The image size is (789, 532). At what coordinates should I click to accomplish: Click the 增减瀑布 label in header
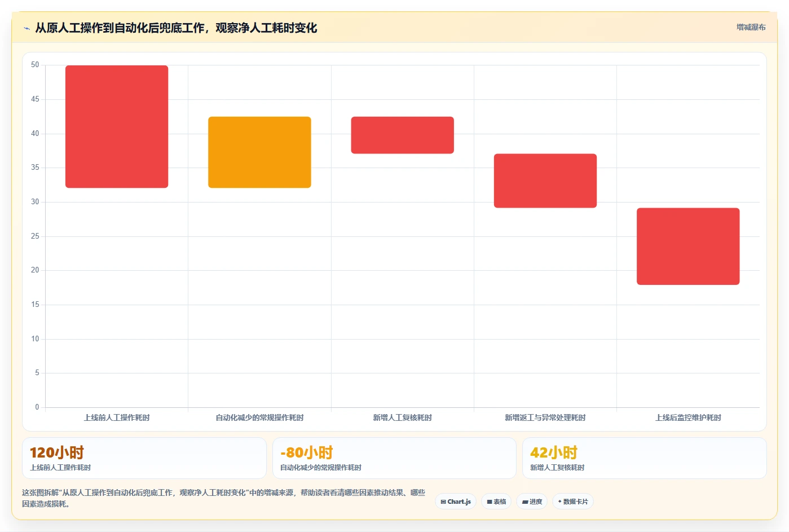pyautogui.click(x=751, y=27)
